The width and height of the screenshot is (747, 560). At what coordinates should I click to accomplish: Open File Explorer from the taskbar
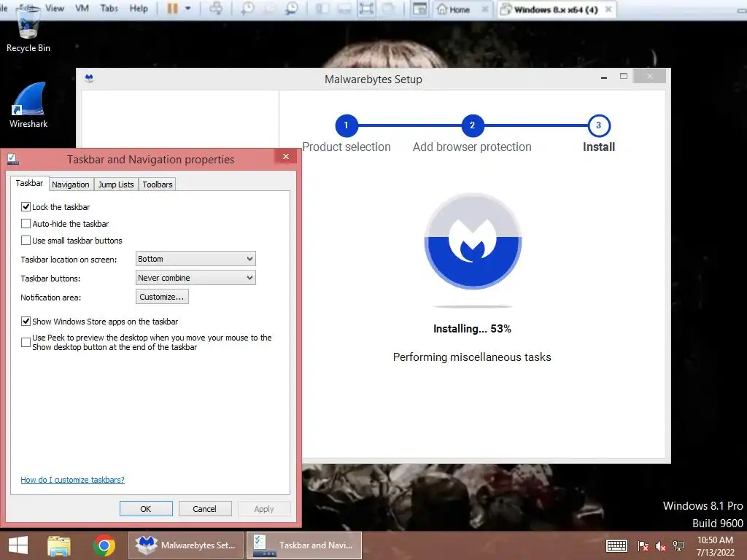click(59, 545)
